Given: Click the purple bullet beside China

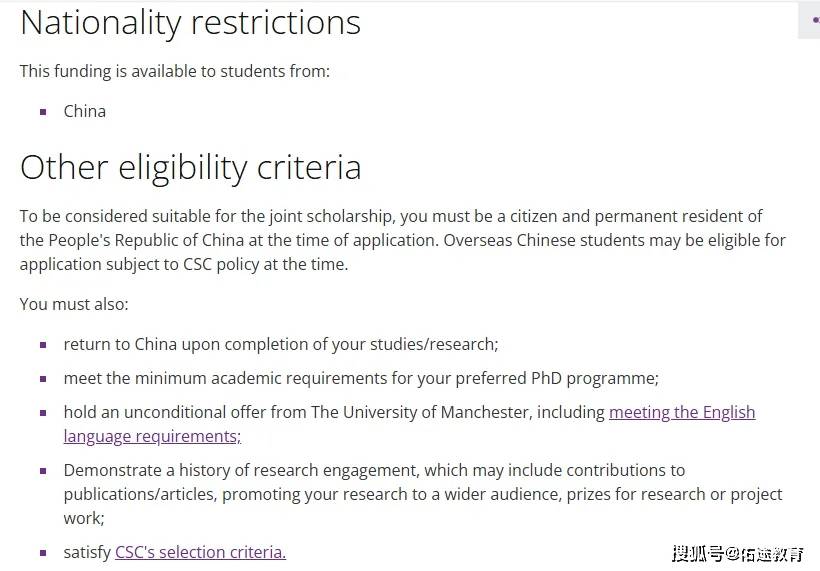Looking at the screenshot, I should coord(43,112).
